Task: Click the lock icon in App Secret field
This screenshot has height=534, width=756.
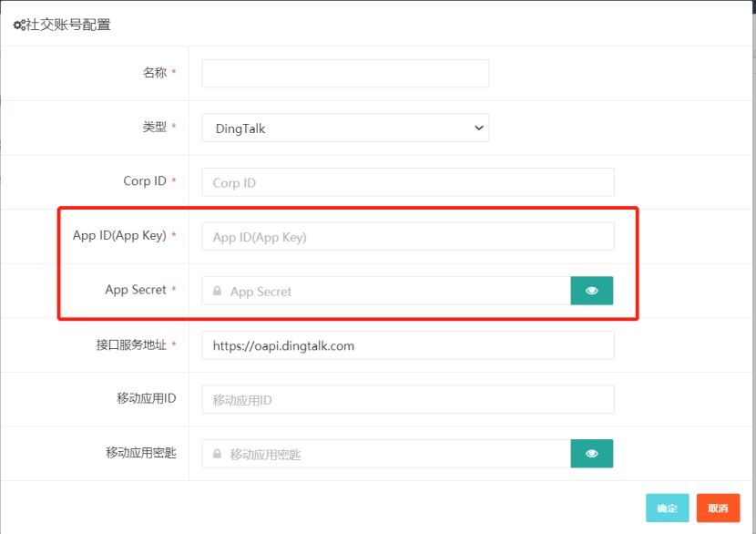Action: coord(217,291)
